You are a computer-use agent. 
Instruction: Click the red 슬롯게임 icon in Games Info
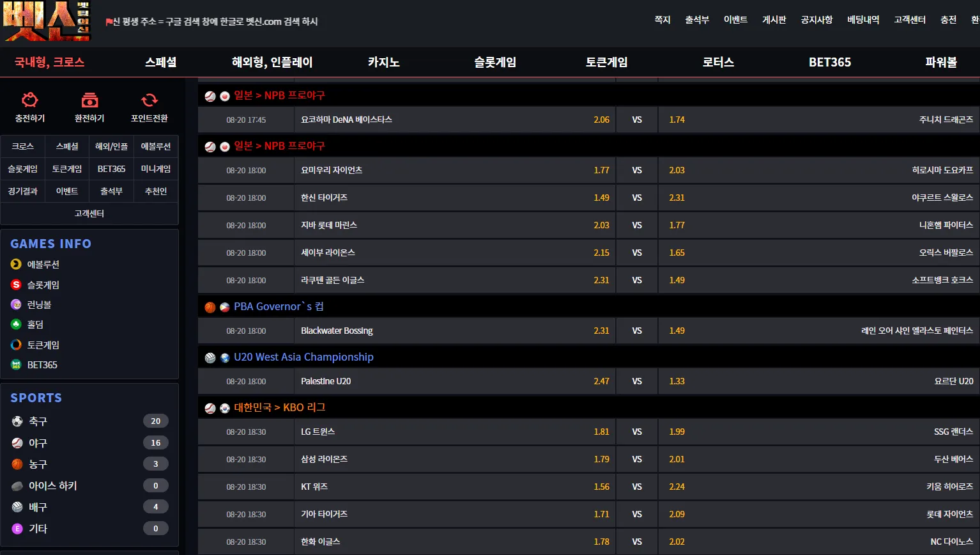point(17,285)
